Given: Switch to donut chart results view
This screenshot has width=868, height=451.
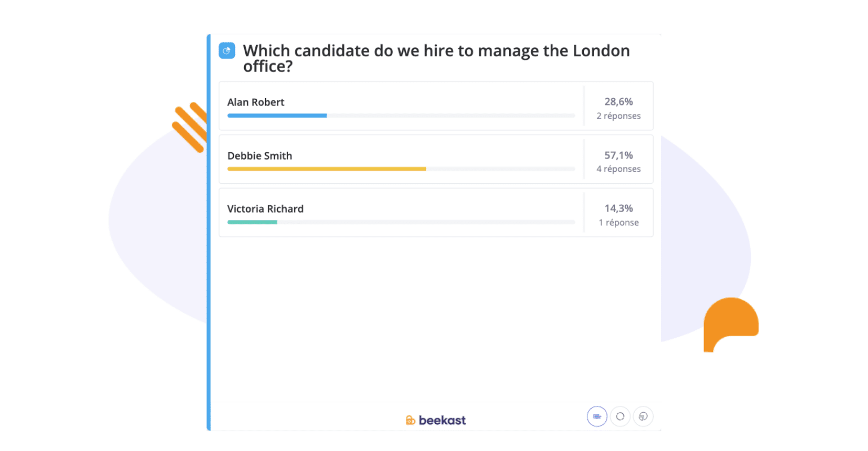Looking at the screenshot, I should tap(620, 417).
